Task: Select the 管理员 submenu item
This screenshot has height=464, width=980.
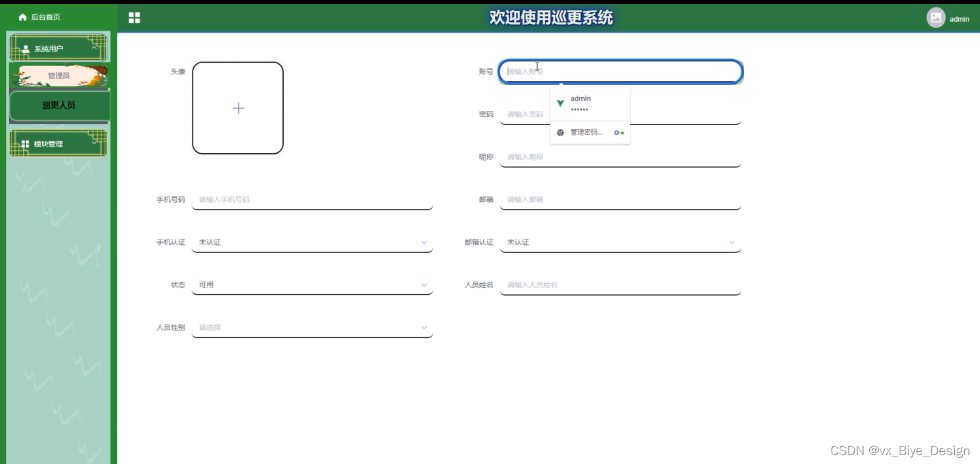Action: tap(59, 76)
